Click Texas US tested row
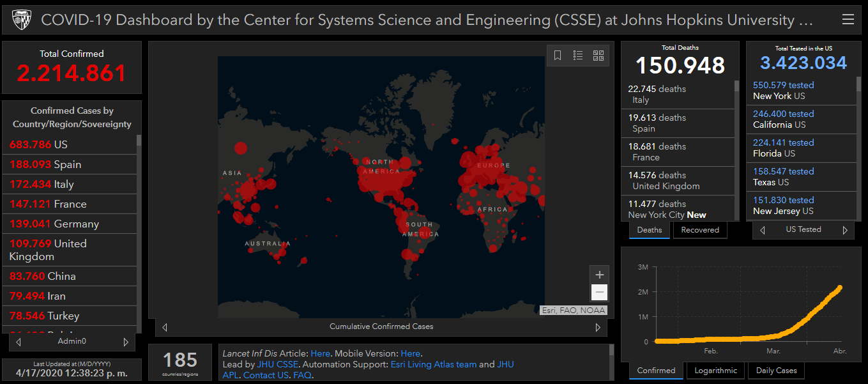This screenshot has width=868, height=384. click(x=801, y=177)
